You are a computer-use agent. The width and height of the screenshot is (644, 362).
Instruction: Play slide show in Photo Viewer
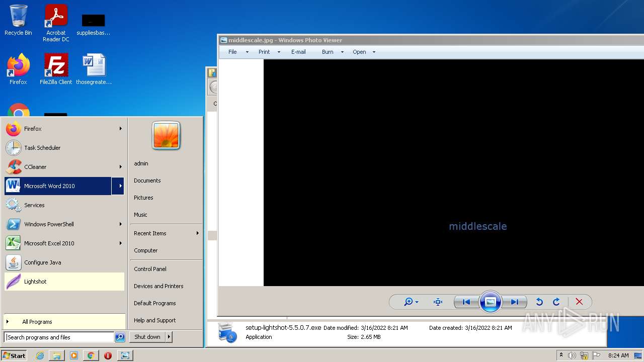pyautogui.click(x=490, y=302)
